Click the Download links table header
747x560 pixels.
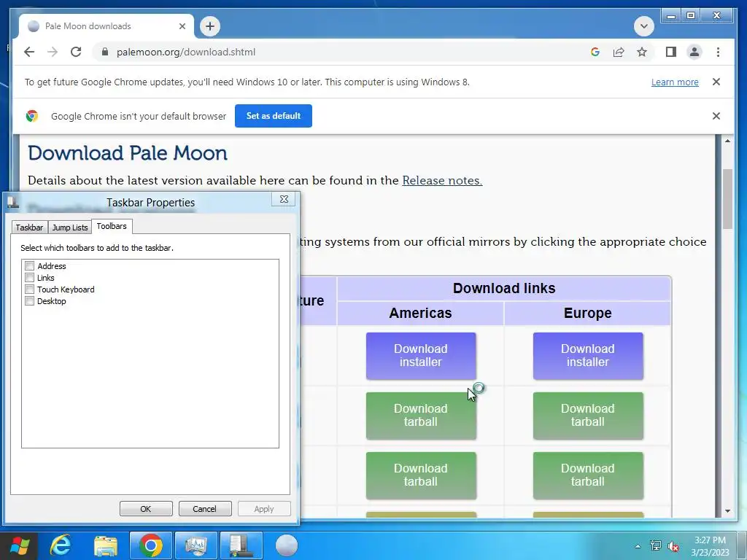504,288
